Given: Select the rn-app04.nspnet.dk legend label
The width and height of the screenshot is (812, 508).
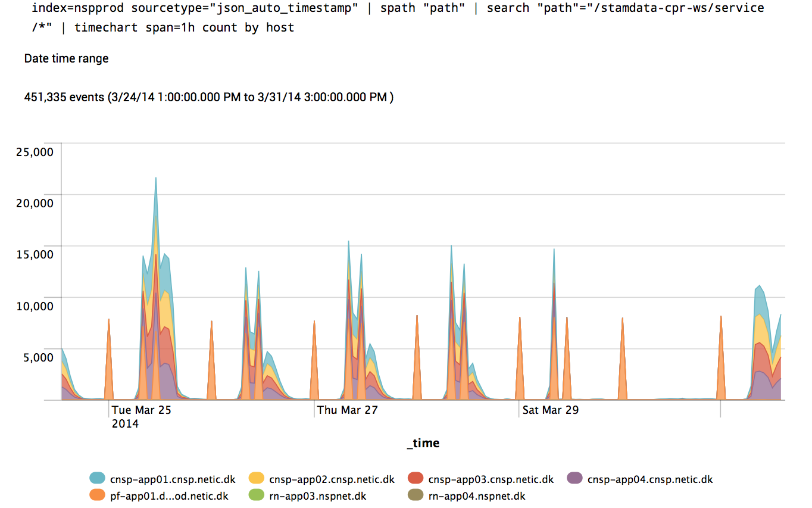Looking at the screenshot, I should tap(476, 495).
